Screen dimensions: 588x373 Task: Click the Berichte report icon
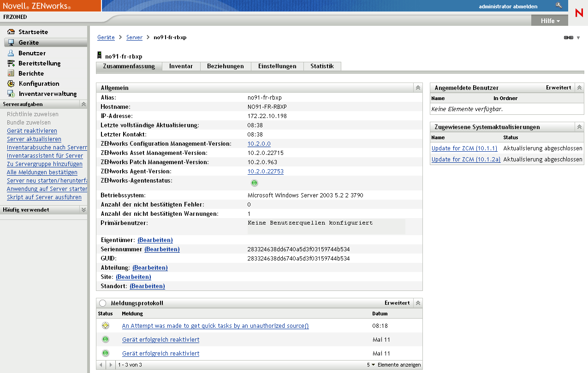tap(11, 73)
